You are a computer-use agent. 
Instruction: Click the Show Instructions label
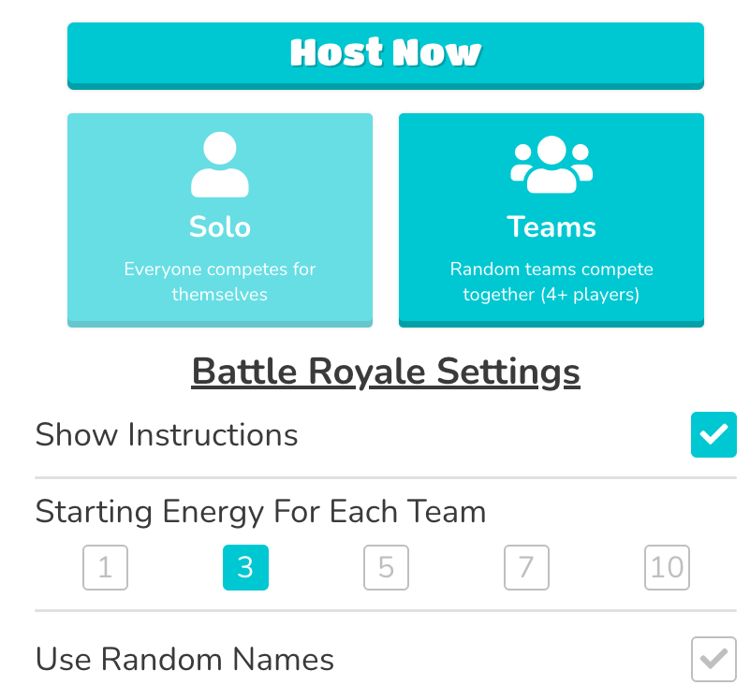pyautogui.click(x=167, y=434)
